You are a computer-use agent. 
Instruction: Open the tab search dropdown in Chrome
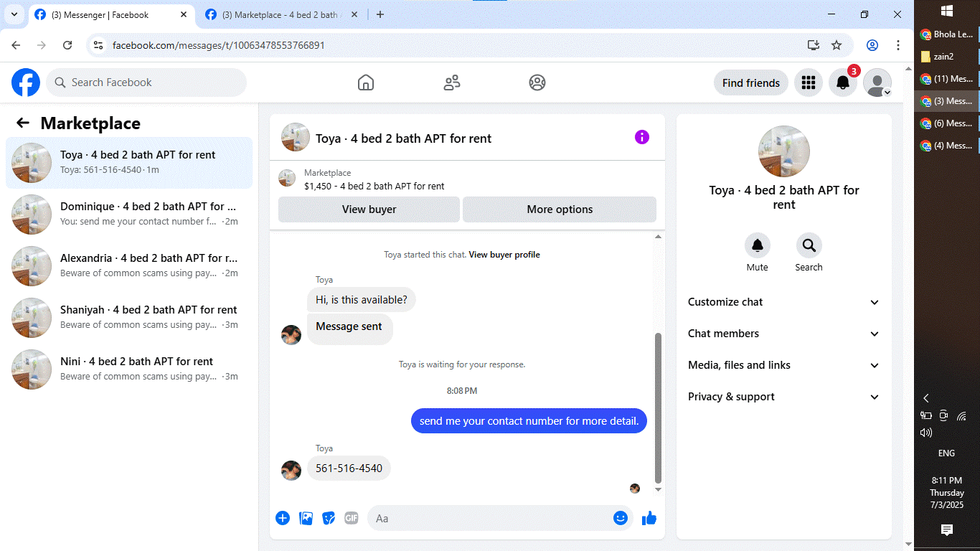[14, 14]
